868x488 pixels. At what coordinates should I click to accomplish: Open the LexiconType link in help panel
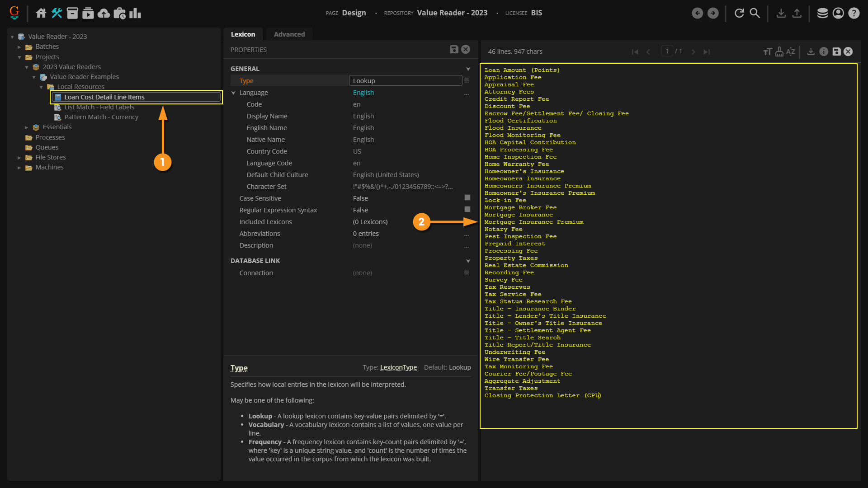(x=398, y=367)
